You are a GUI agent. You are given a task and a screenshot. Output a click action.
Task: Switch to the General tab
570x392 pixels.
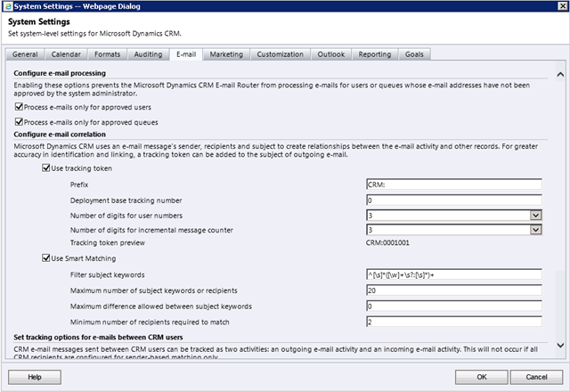click(26, 54)
